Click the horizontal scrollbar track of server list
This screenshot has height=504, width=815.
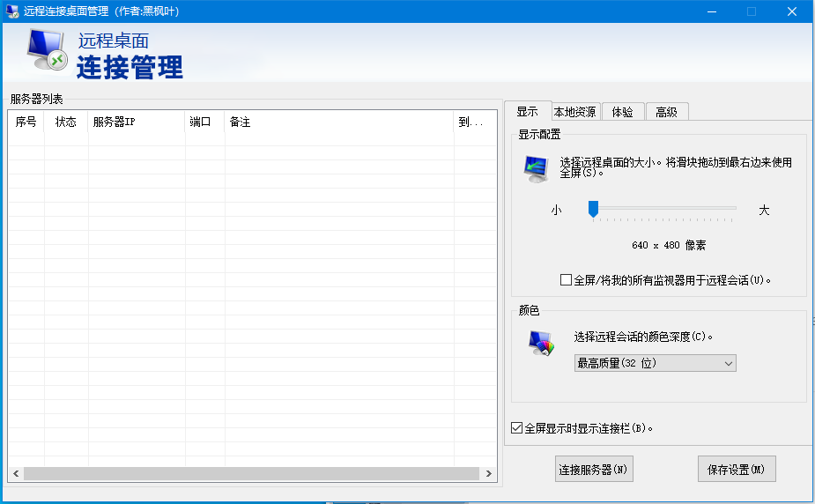(252, 473)
